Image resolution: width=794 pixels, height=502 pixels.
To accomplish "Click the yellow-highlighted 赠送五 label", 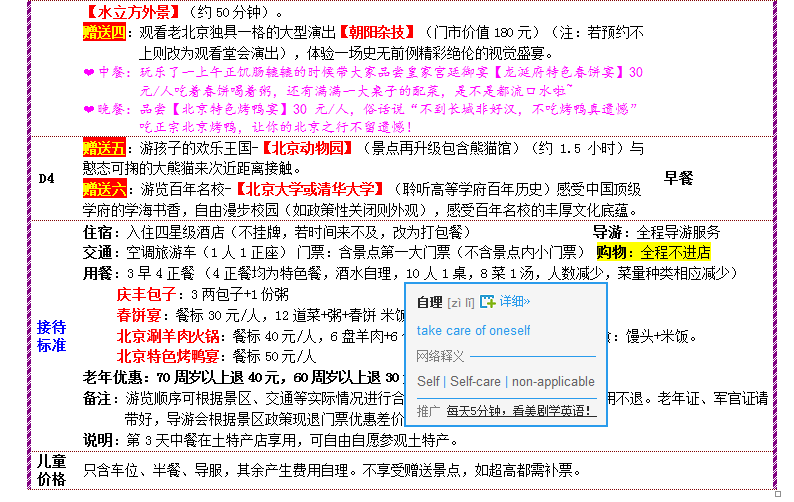I will pyautogui.click(x=102, y=148).
